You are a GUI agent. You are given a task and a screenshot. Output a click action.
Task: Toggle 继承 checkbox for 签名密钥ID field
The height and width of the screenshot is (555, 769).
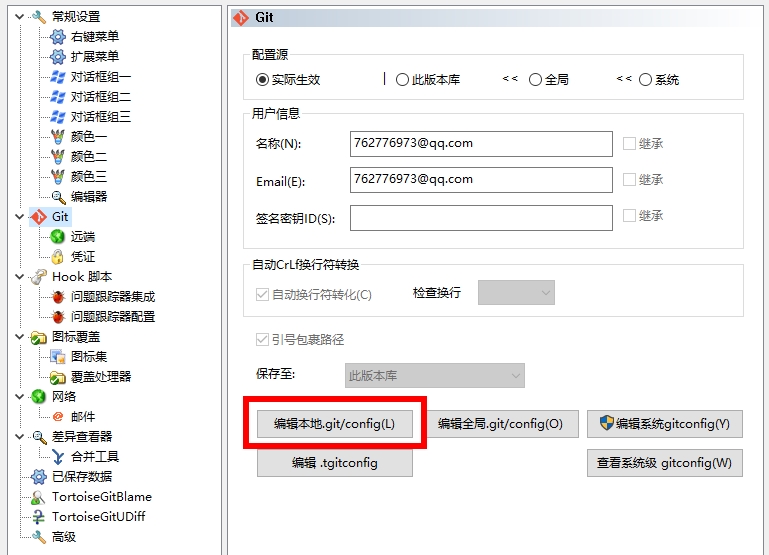(x=629, y=216)
